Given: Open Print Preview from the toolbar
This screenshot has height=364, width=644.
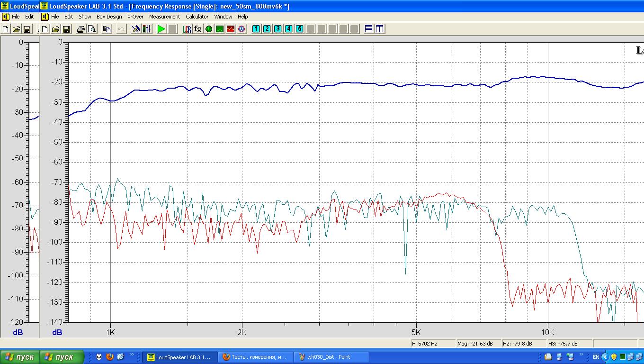Looking at the screenshot, I should click(x=92, y=29).
